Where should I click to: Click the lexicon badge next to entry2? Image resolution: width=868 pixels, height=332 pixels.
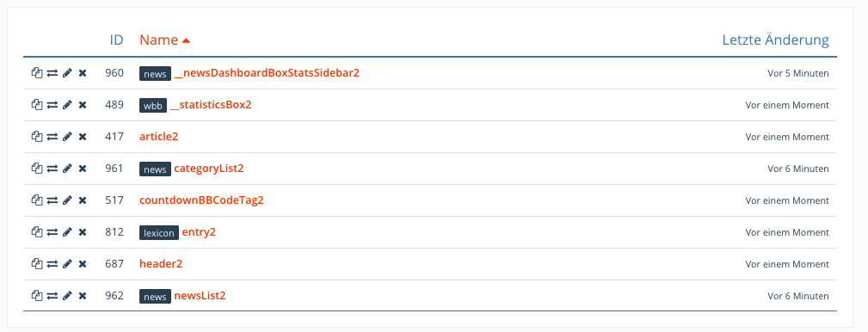pyautogui.click(x=159, y=233)
